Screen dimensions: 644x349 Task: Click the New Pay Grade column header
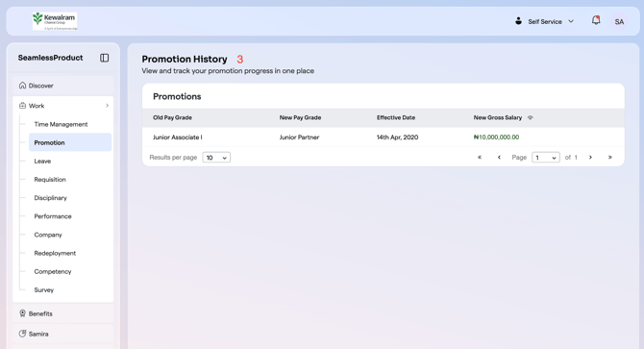300,117
